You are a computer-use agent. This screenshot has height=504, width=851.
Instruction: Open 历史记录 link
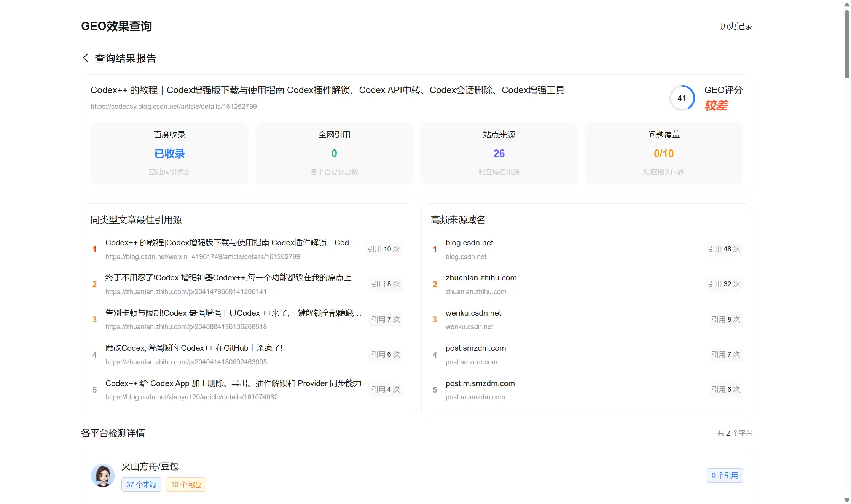pos(736,26)
